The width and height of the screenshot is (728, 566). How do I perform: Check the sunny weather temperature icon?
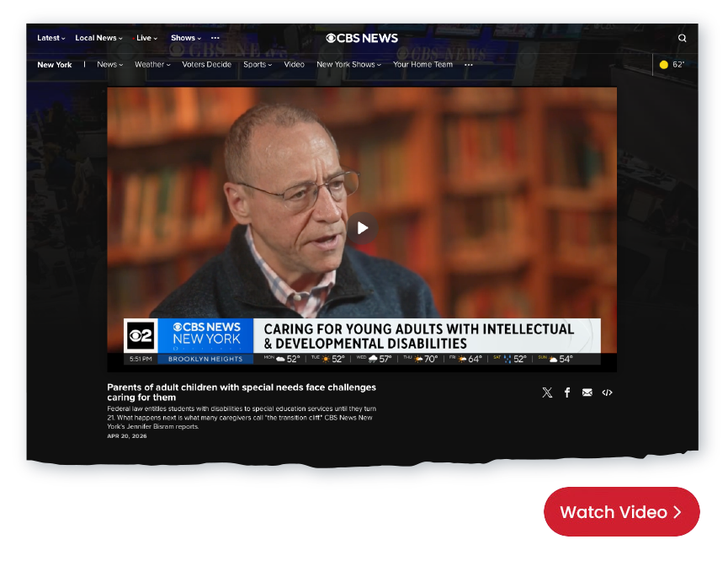coord(672,65)
